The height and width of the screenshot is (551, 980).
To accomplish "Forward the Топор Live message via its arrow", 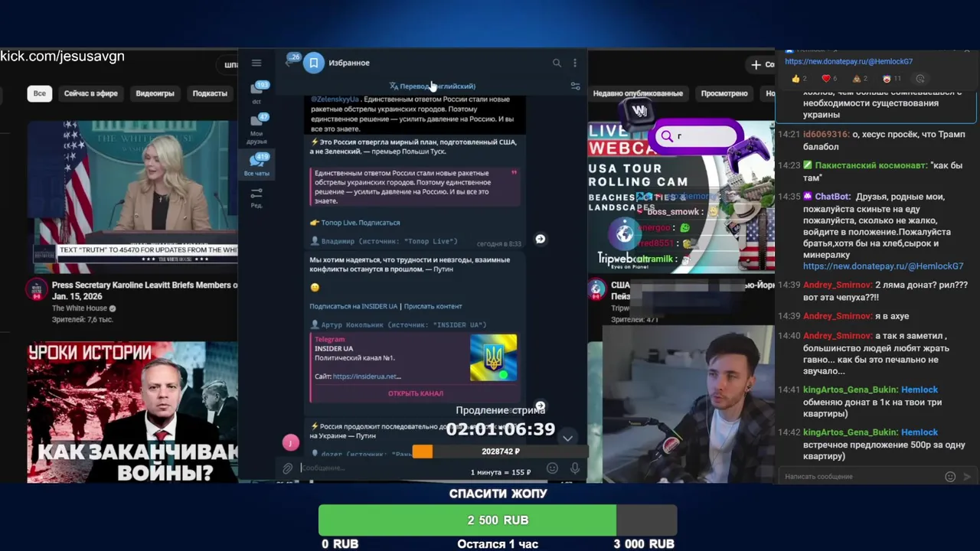I will 540,239.
